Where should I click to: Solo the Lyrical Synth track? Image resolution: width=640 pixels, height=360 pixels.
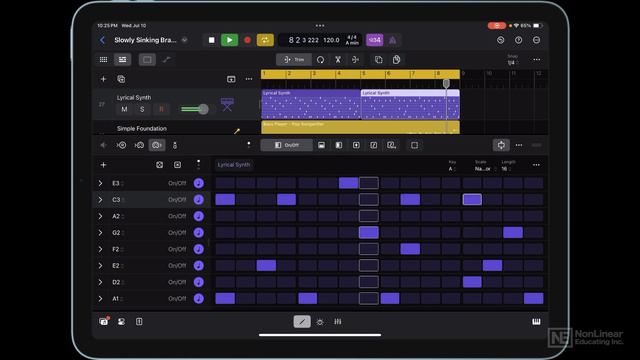coord(142,109)
